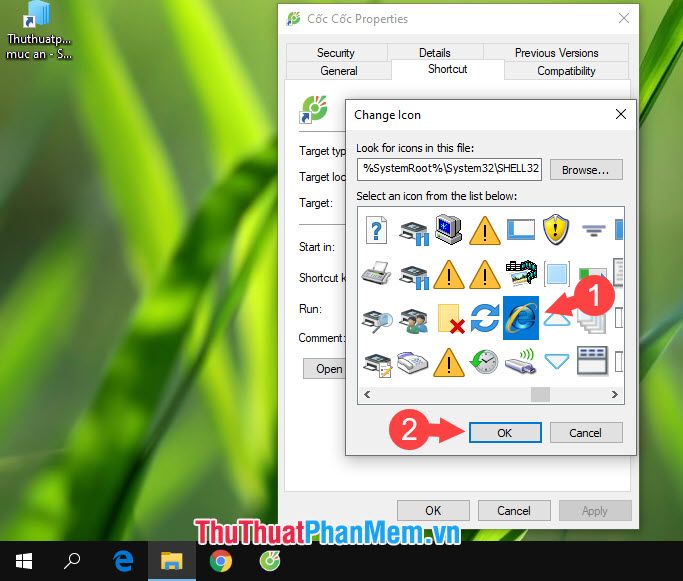Viewport: 683px width, 581px height.
Task: Click 'Select an icon from the list below:' label
Action: (x=436, y=196)
